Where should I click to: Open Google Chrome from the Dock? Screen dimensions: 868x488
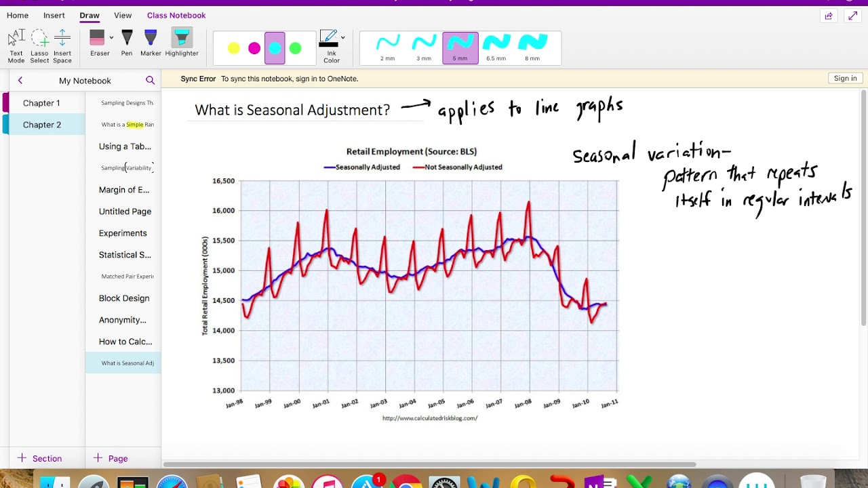pyautogui.click(x=406, y=482)
